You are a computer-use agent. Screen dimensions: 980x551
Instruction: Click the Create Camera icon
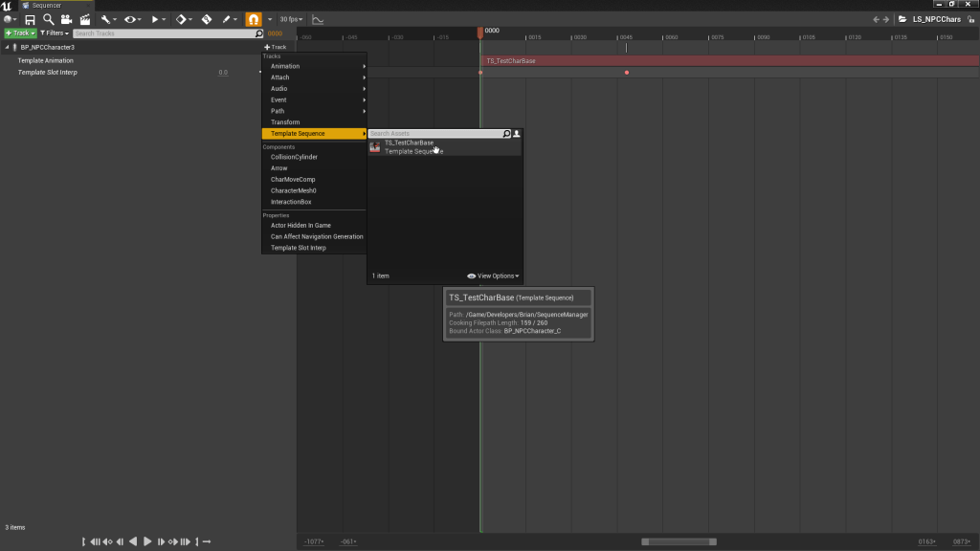tap(66, 19)
